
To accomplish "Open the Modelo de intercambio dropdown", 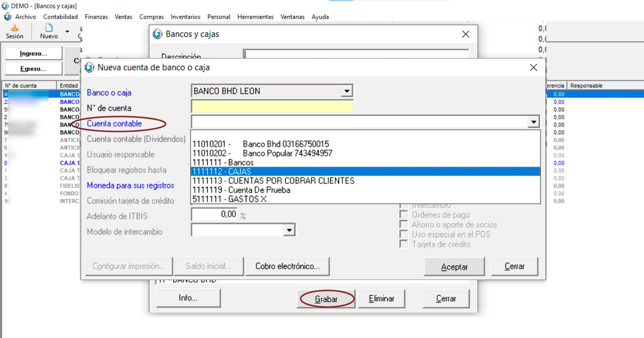I will 289,230.
